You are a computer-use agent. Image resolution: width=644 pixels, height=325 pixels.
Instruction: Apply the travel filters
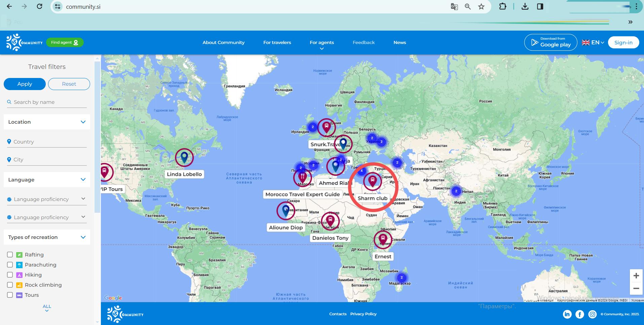(25, 84)
